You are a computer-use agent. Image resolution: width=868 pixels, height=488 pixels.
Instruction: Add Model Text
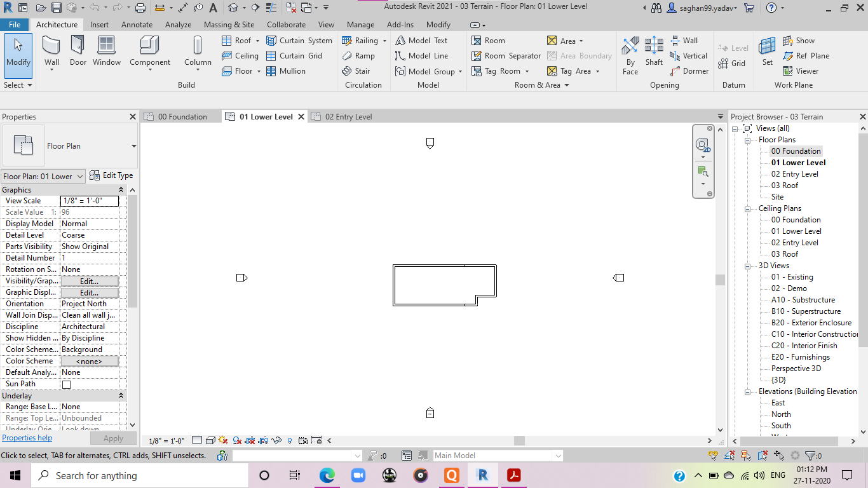pos(421,41)
